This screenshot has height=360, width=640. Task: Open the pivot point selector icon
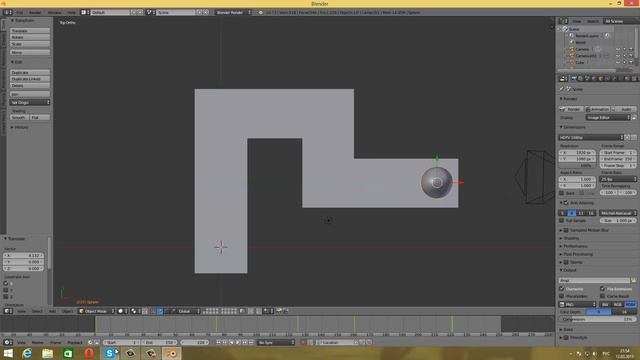(x=135, y=311)
